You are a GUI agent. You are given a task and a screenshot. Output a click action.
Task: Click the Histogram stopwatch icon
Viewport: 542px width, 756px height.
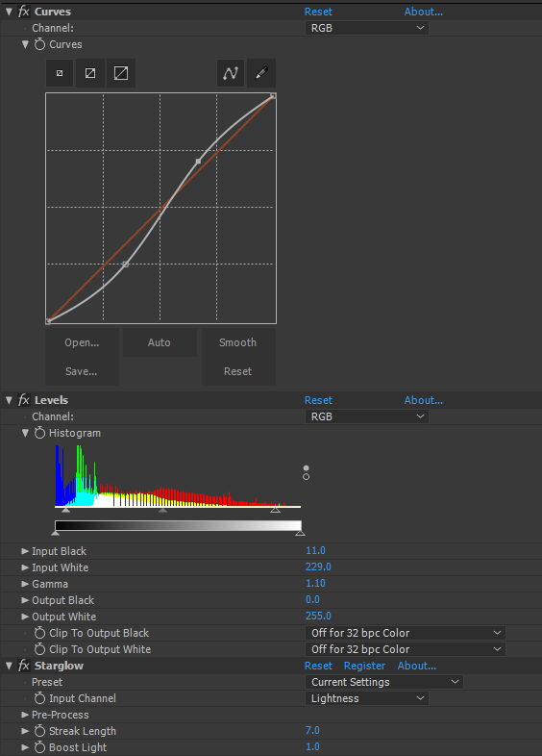[40, 433]
